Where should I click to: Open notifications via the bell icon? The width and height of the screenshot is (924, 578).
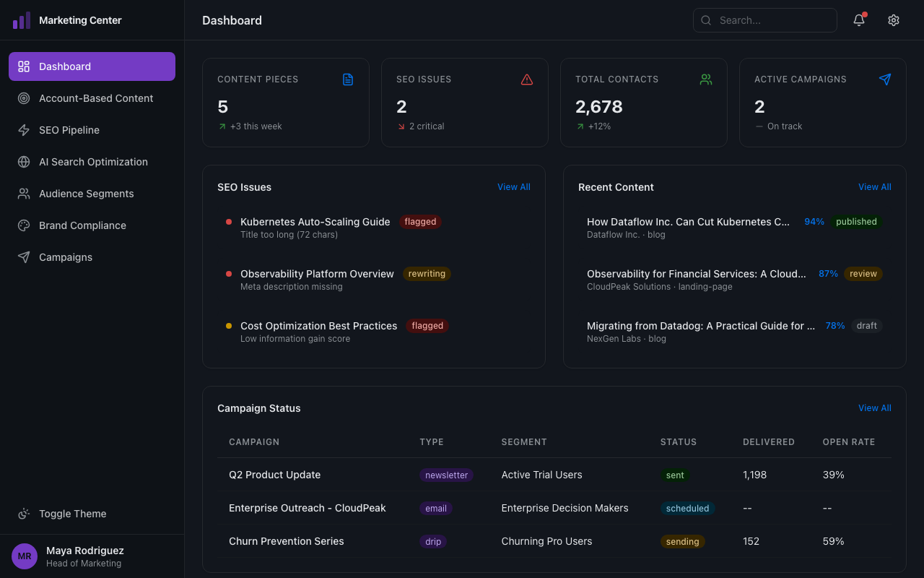point(858,20)
